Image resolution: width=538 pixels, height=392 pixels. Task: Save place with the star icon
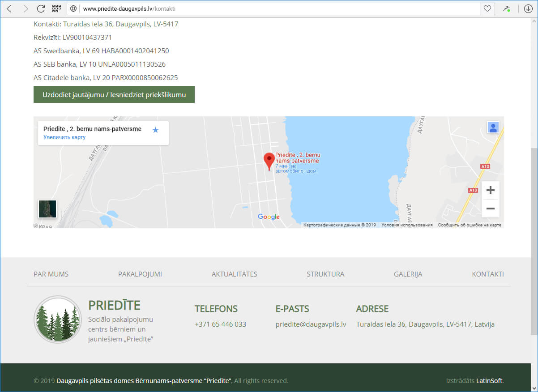pyautogui.click(x=155, y=130)
